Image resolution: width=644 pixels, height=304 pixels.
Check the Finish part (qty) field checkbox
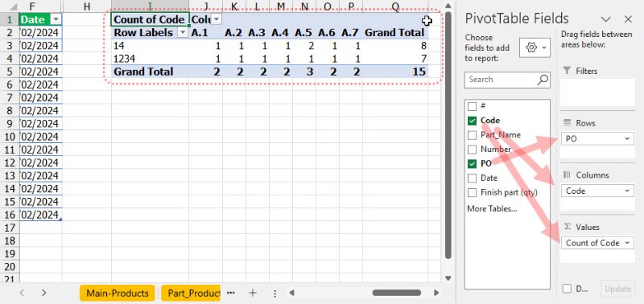coord(473,192)
